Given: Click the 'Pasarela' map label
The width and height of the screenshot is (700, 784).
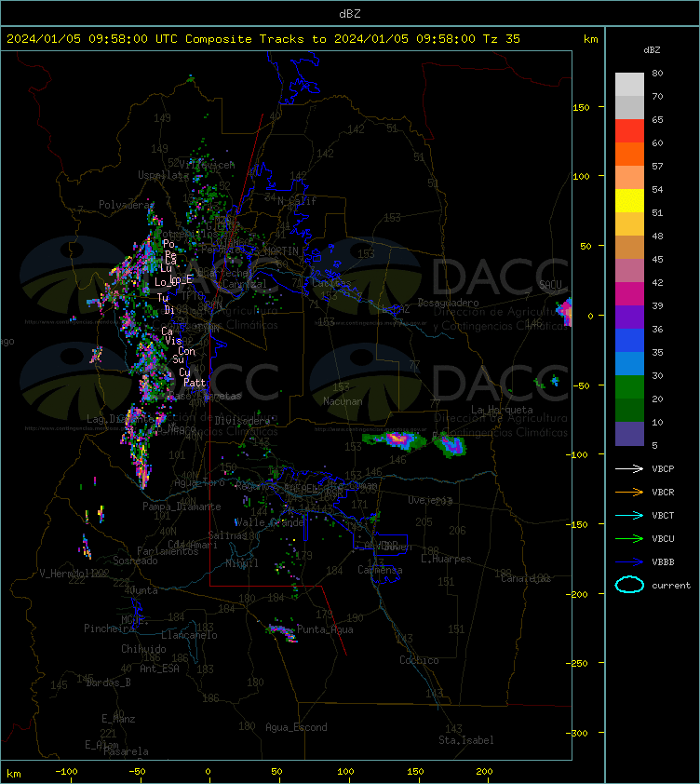Looking at the screenshot, I should click(126, 751).
